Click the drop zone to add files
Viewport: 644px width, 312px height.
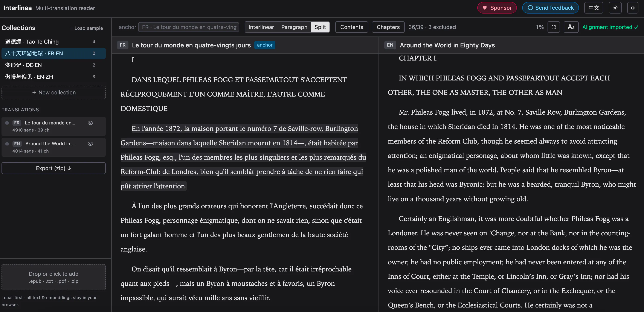[53, 277]
